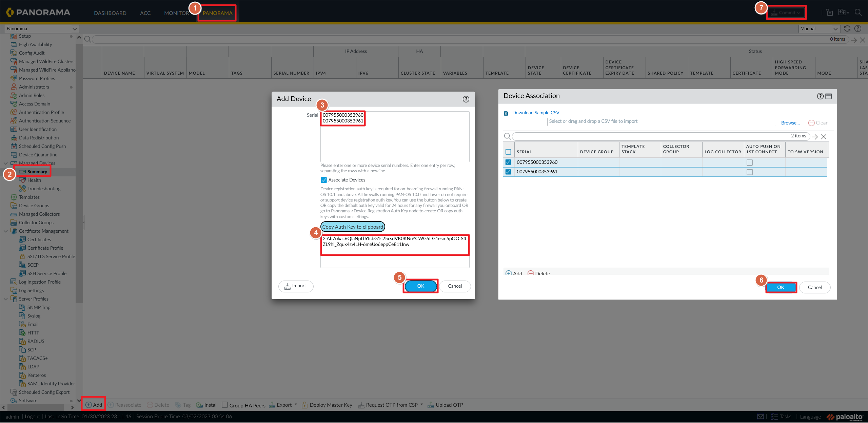Open Config Audit in sidebar
The height and width of the screenshot is (423, 868).
pyautogui.click(x=32, y=53)
